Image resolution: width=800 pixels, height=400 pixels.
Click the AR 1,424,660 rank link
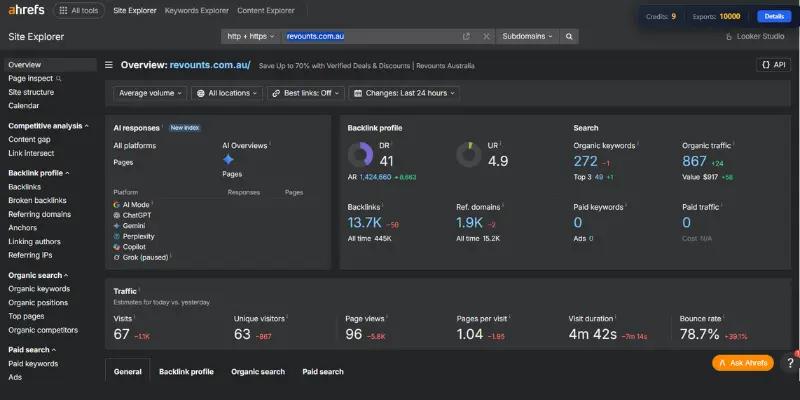[376, 177]
